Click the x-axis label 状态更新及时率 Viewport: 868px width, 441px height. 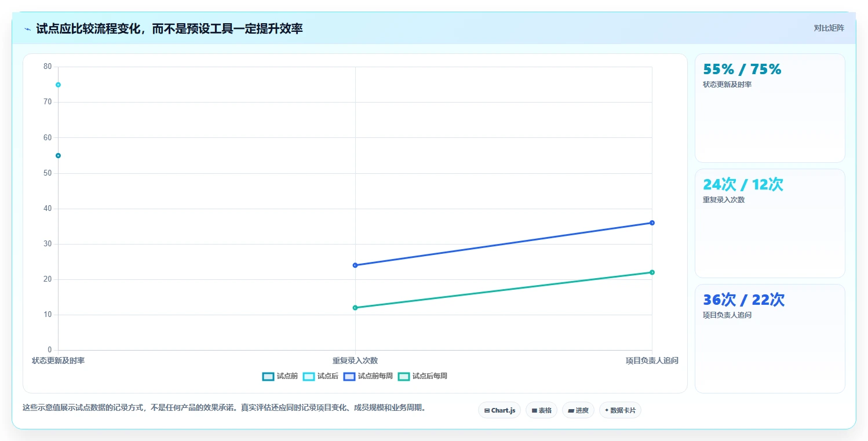coord(58,360)
